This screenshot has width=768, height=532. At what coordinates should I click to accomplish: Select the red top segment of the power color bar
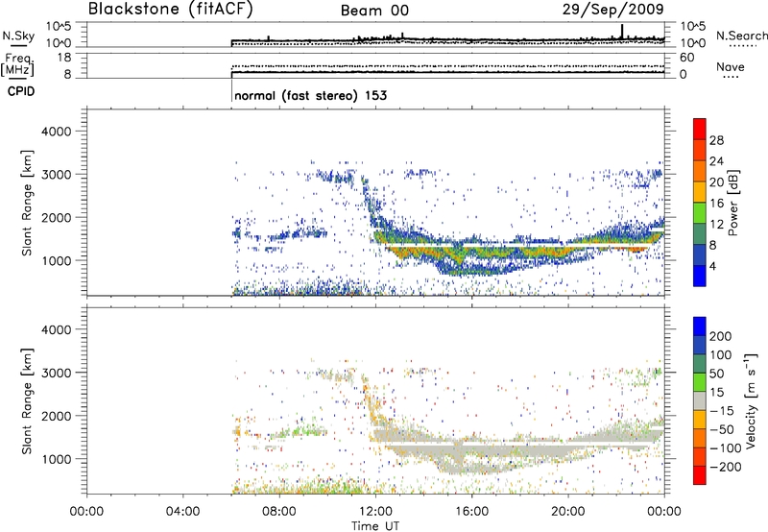(x=700, y=129)
